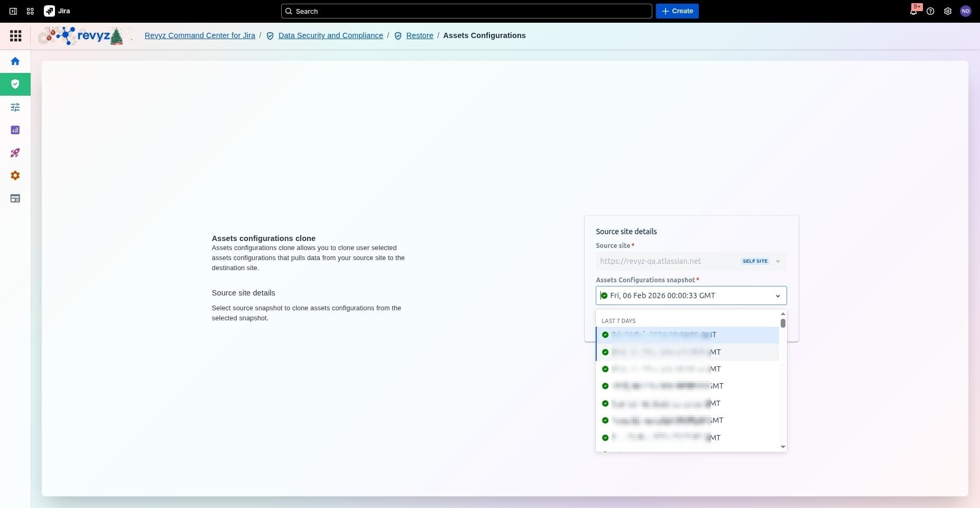Viewport: 980px width, 508px height.
Task: Select the green shield security icon
Action: [15, 84]
